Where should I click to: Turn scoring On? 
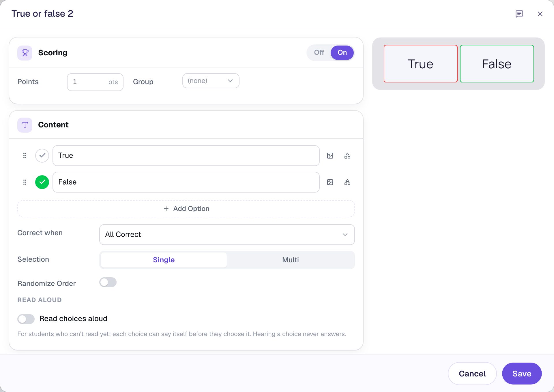pyautogui.click(x=342, y=52)
